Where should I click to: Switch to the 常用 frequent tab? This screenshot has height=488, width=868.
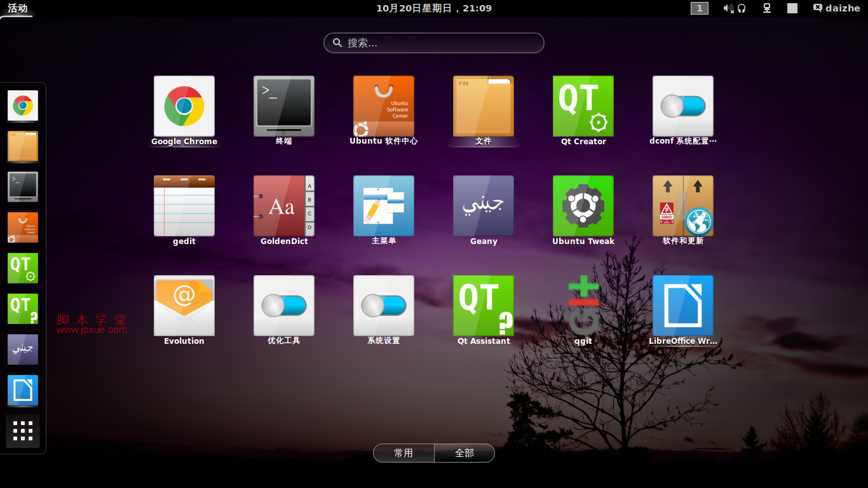coord(403,453)
